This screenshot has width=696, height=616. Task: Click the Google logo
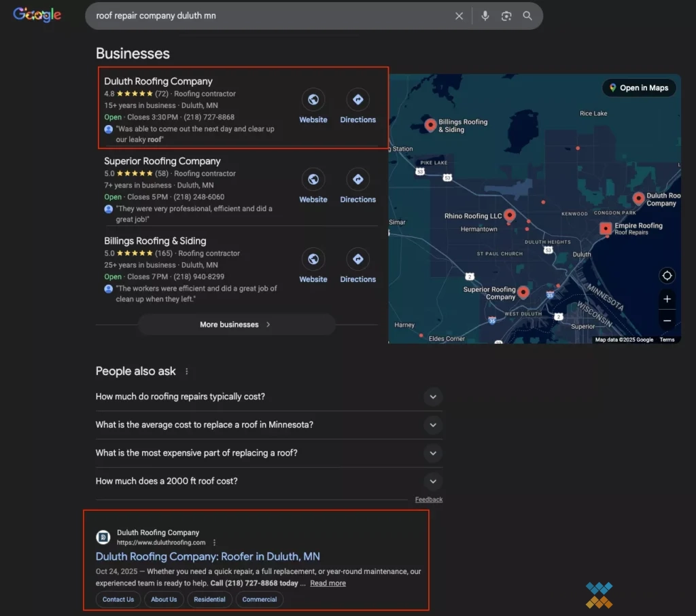[x=36, y=14]
